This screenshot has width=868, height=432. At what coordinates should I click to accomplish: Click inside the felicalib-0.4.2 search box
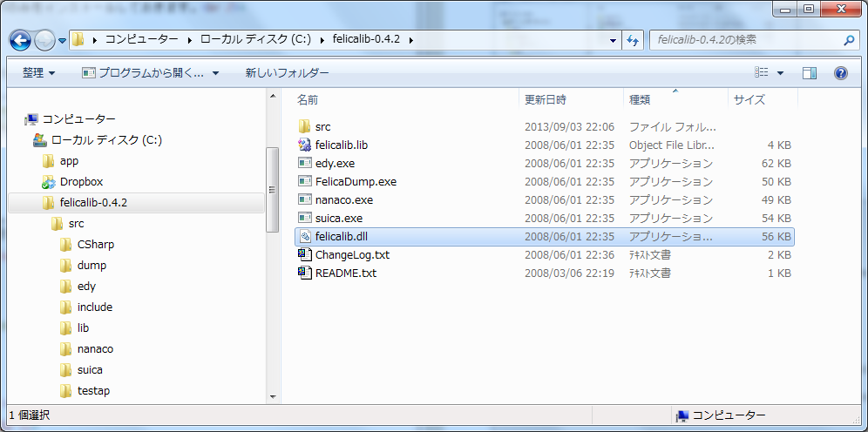click(745, 40)
